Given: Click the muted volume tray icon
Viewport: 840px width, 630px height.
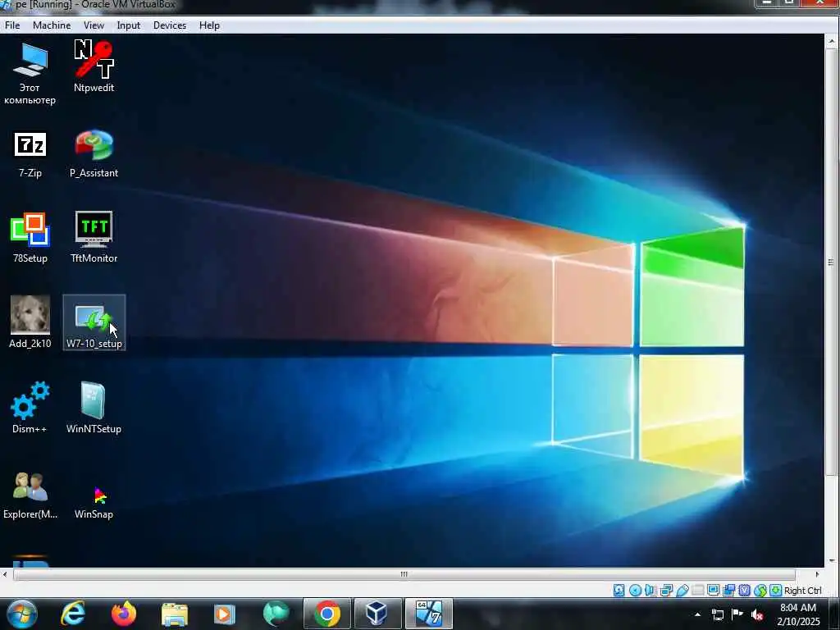Looking at the screenshot, I should [x=757, y=614].
